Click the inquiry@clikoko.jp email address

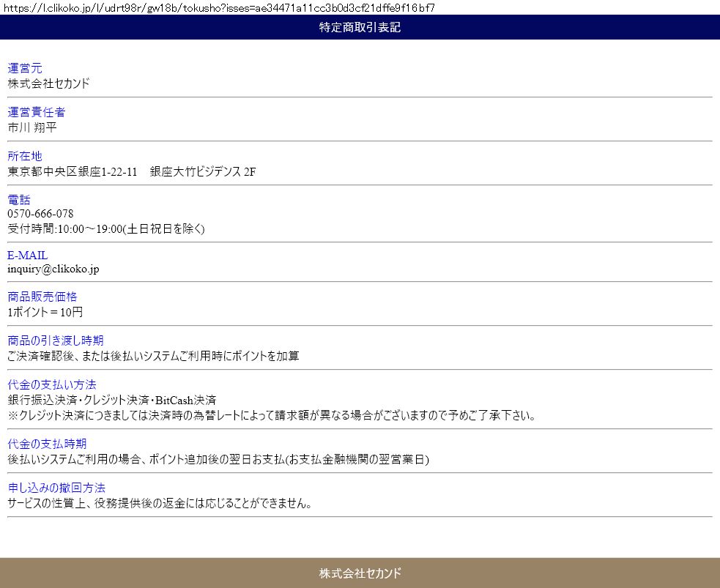click(x=53, y=269)
